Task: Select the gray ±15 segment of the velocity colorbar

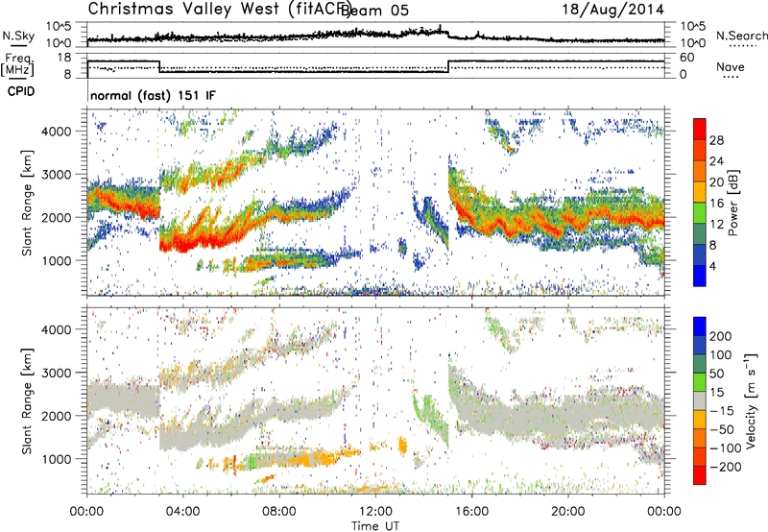Action: pos(700,400)
